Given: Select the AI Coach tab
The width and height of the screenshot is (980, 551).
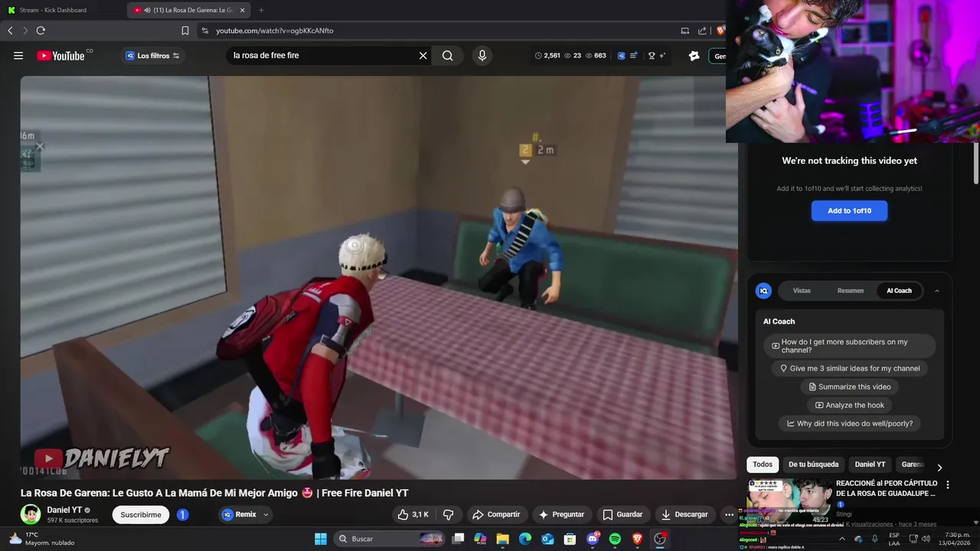Looking at the screenshot, I should 899,291.
